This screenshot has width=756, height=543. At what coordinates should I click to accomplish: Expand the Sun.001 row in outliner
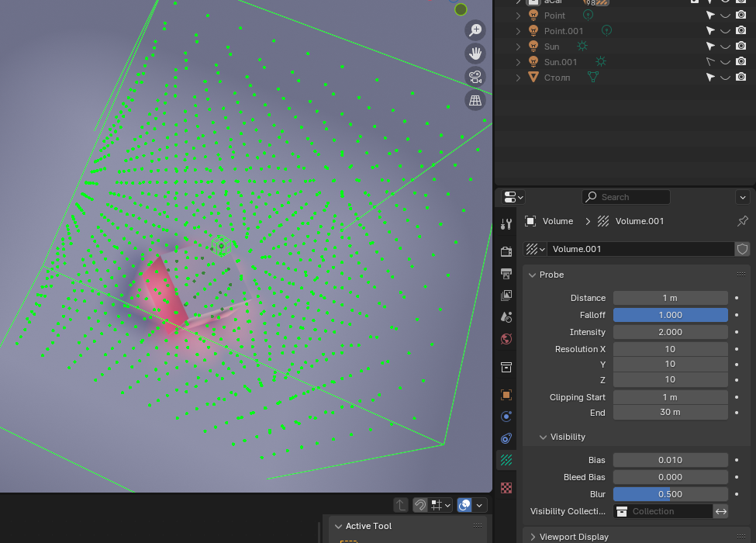click(518, 62)
